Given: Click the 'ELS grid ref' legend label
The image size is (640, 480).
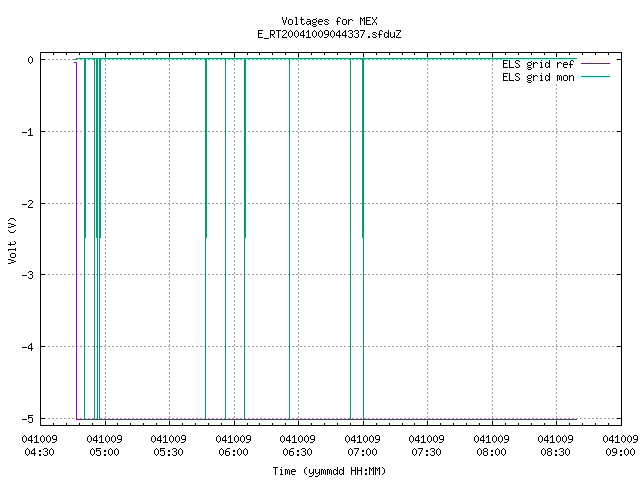Looking at the screenshot, I should pos(538,64).
